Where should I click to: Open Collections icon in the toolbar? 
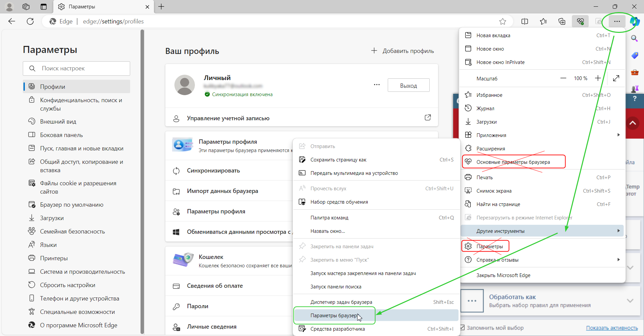[562, 21]
